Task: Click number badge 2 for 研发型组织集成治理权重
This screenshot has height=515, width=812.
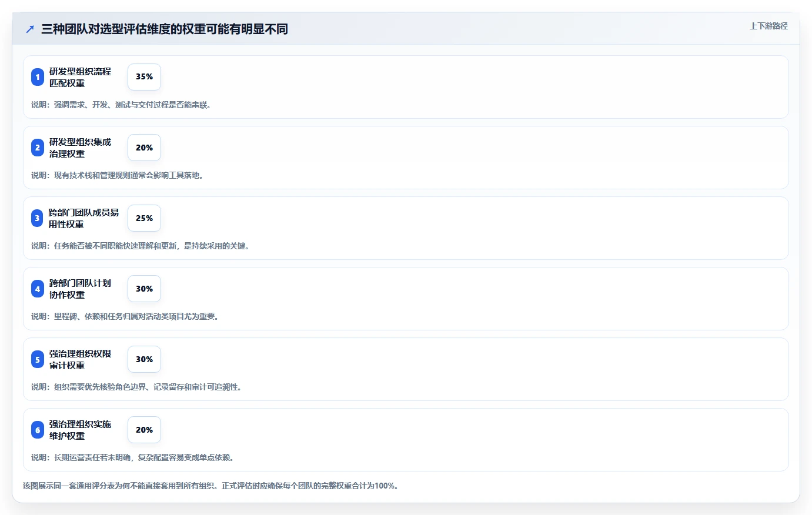Action: 38,148
